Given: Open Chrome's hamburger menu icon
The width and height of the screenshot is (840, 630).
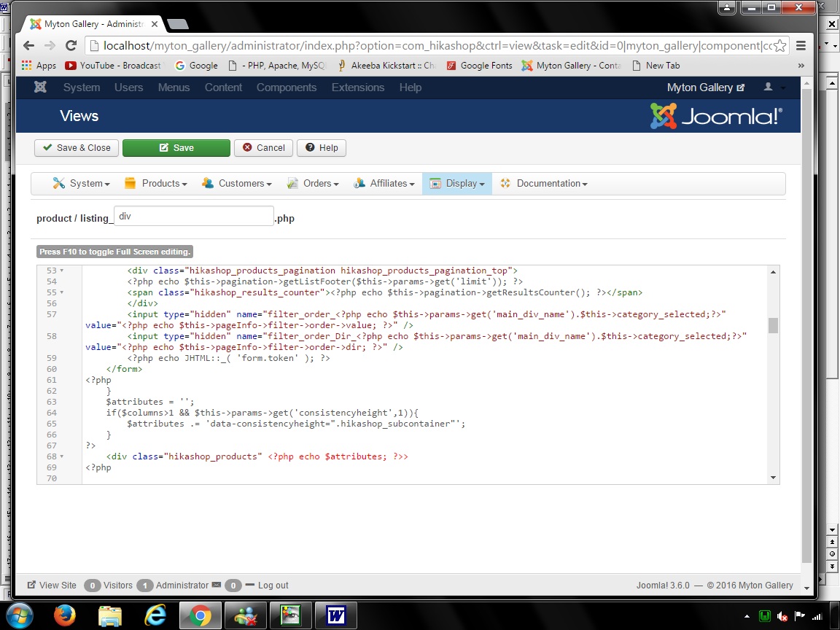Looking at the screenshot, I should click(x=801, y=46).
